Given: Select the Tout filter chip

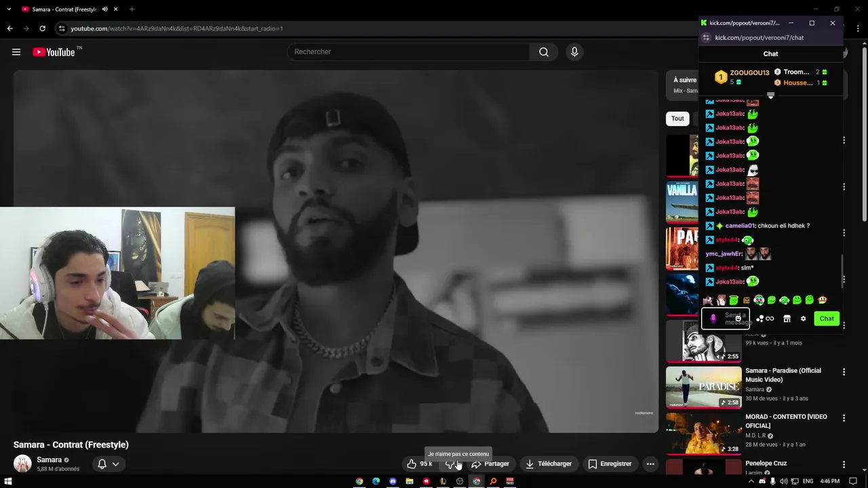Looking at the screenshot, I should click(x=677, y=119).
